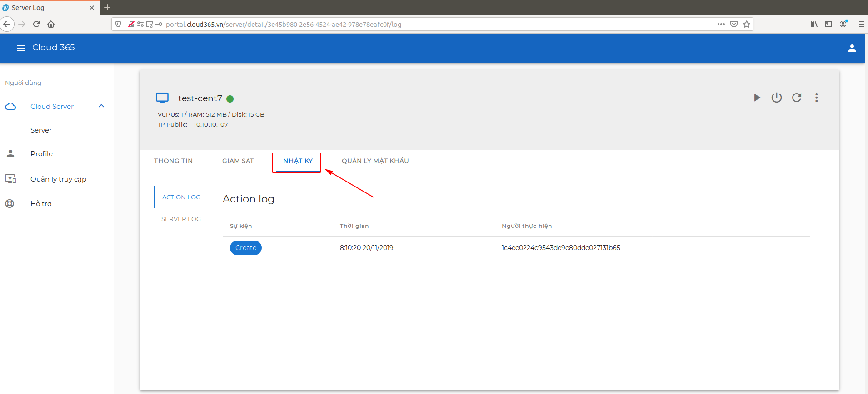
Task: Reboot the server with refresh icon
Action: pyautogui.click(x=797, y=98)
